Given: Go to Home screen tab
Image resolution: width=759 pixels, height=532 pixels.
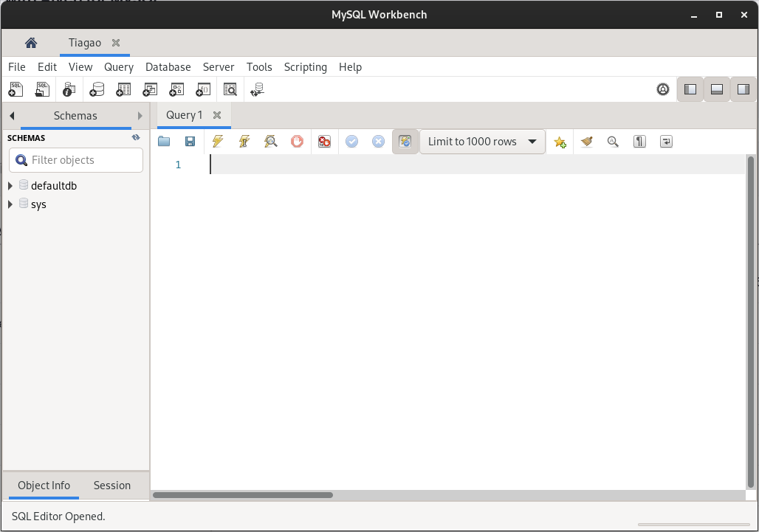Looking at the screenshot, I should click(x=31, y=43).
